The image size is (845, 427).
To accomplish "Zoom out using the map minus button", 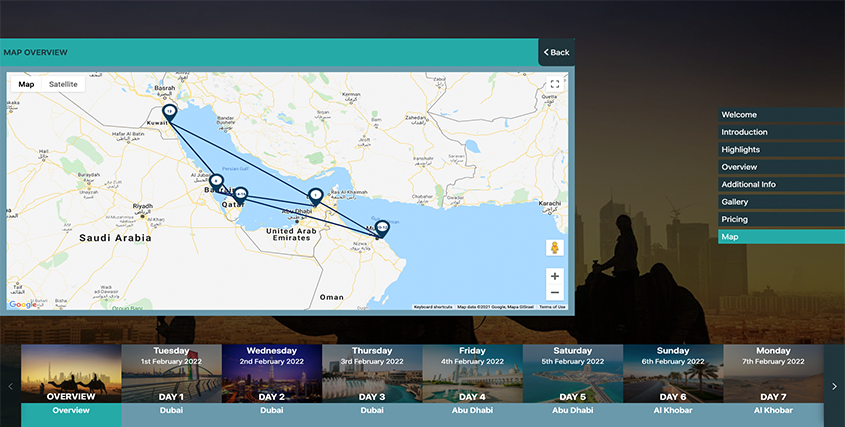I will (555, 292).
